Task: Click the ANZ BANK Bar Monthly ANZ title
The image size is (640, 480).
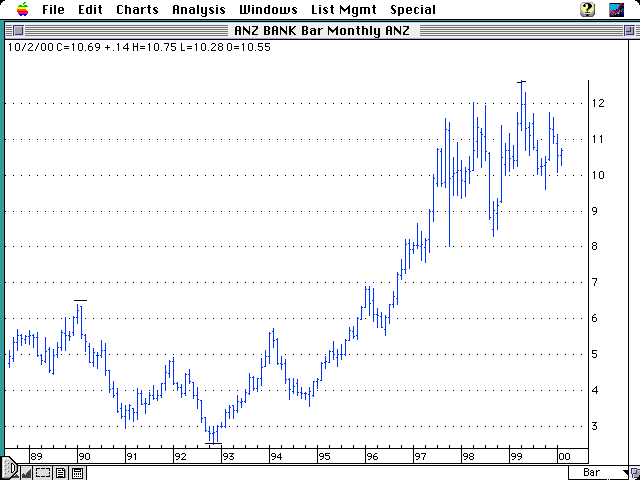Action: (x=322, y=31)
